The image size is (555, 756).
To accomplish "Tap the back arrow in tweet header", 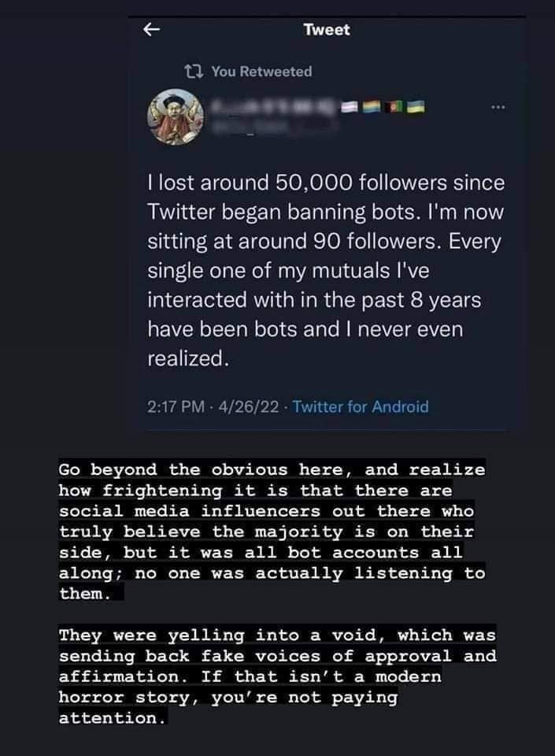I will (x=153, y=30).
